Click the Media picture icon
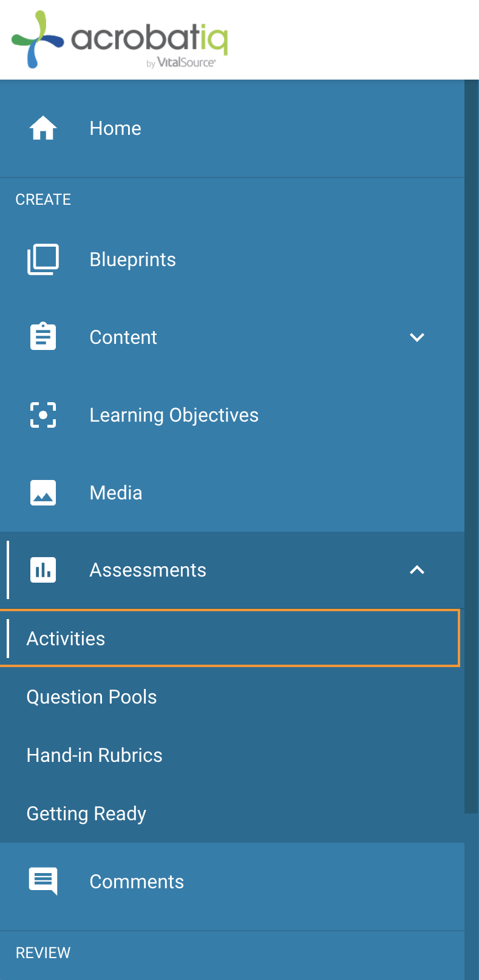 tap(43, 493)
